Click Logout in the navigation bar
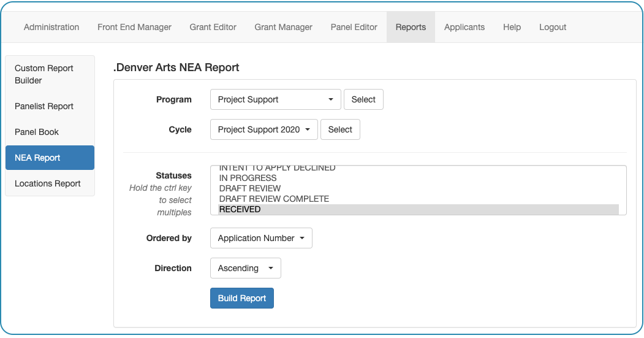644x338 pixels. coord(553,27)
